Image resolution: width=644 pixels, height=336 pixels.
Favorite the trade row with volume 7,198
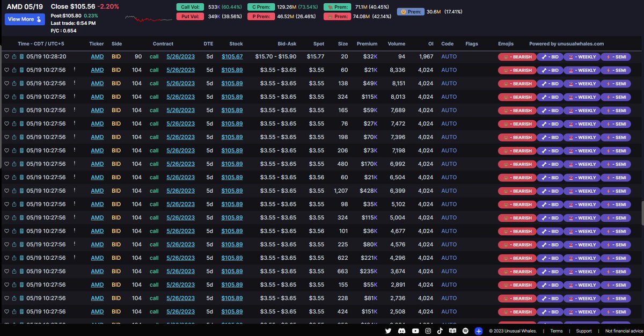point(7,150)
